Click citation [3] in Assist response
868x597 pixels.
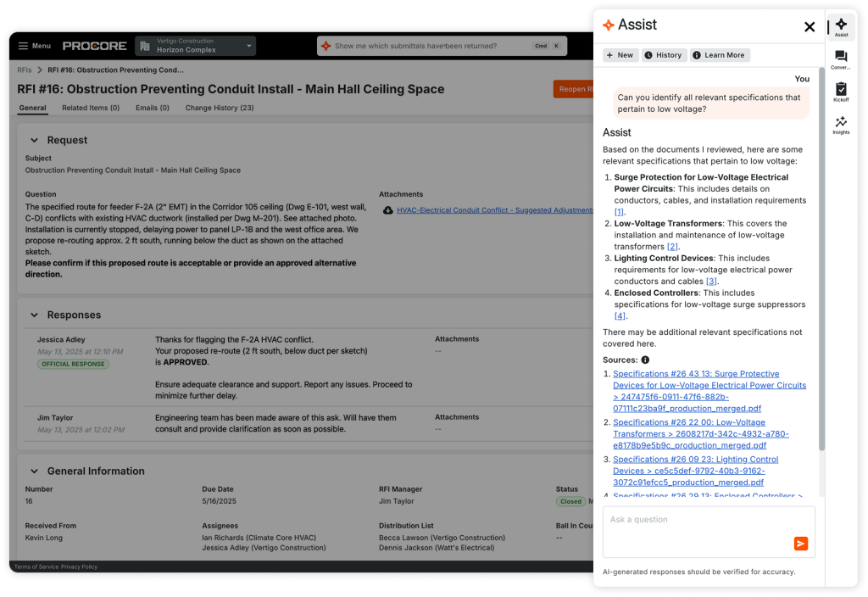(711, 282)
